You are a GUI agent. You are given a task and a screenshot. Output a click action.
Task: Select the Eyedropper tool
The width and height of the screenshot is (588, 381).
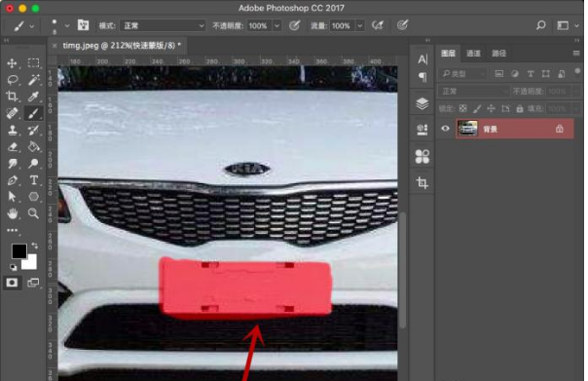pyautogui.click(x=33, y=96)
